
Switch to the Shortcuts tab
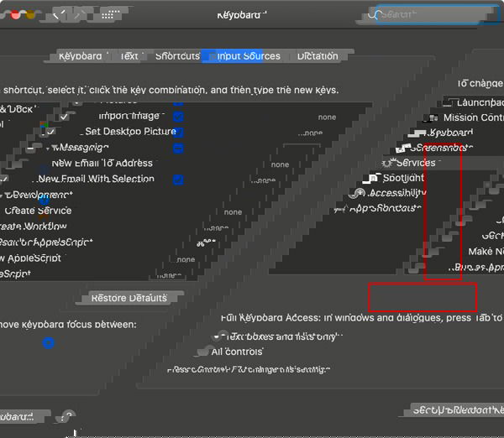coord(177,56)
